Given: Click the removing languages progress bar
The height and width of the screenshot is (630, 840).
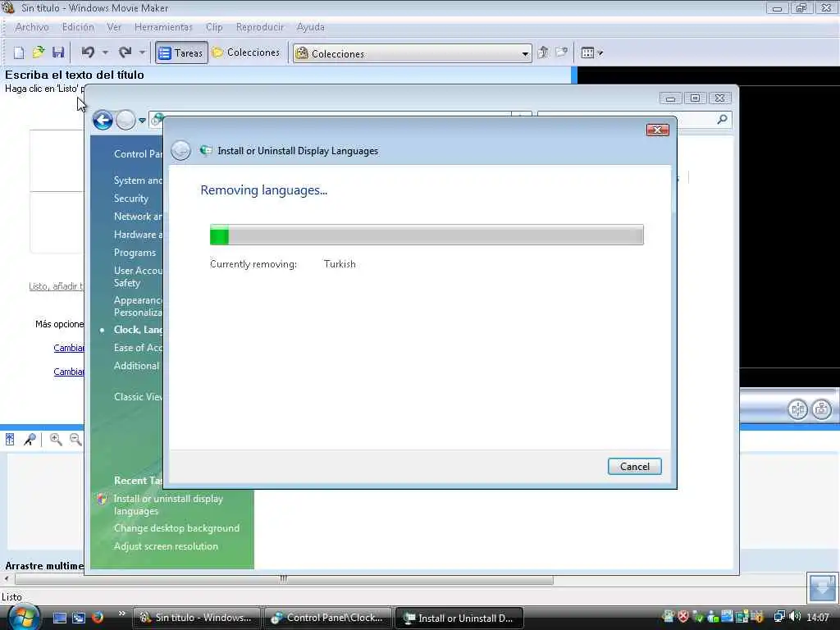Looking at the screenshot, I should [x=427, y=235].
